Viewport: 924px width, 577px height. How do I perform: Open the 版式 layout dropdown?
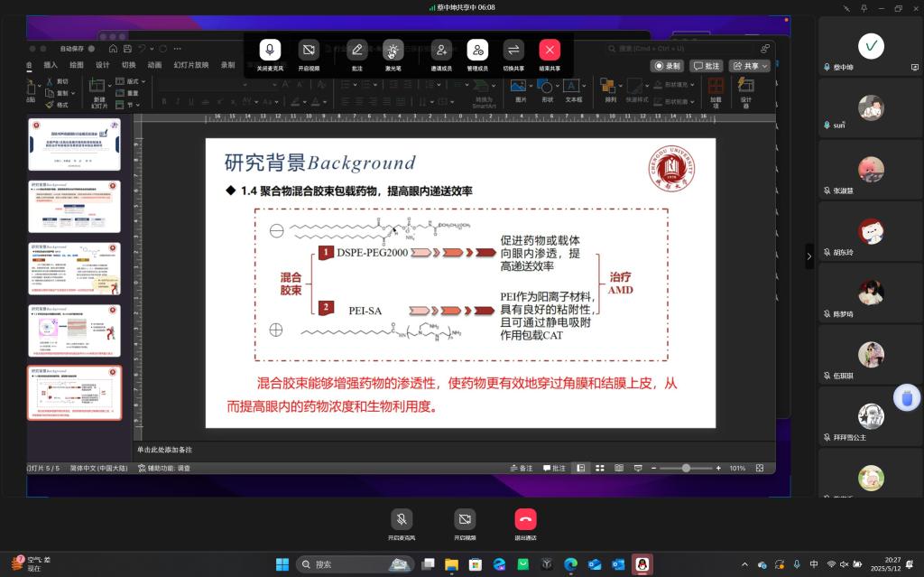(132, 81)
